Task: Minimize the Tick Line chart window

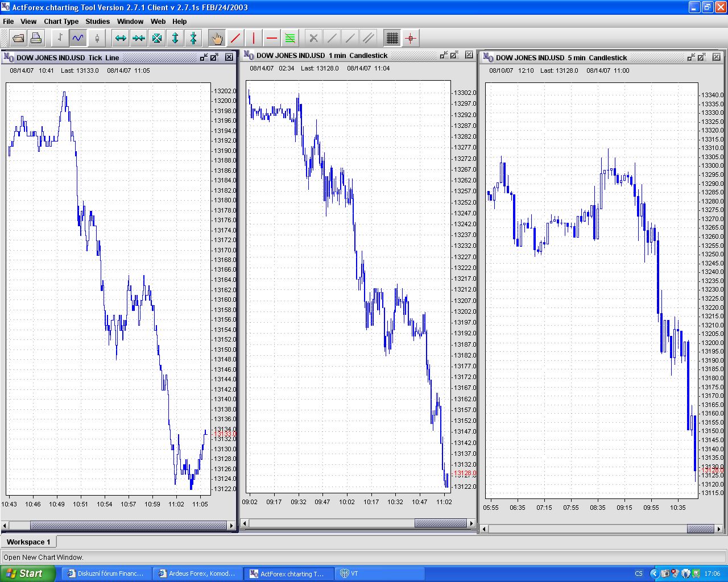Action: [204, 57]
